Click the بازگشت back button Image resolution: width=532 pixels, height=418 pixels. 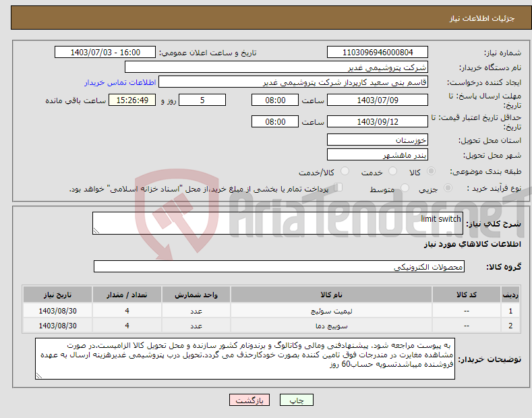tap(249, 400)
